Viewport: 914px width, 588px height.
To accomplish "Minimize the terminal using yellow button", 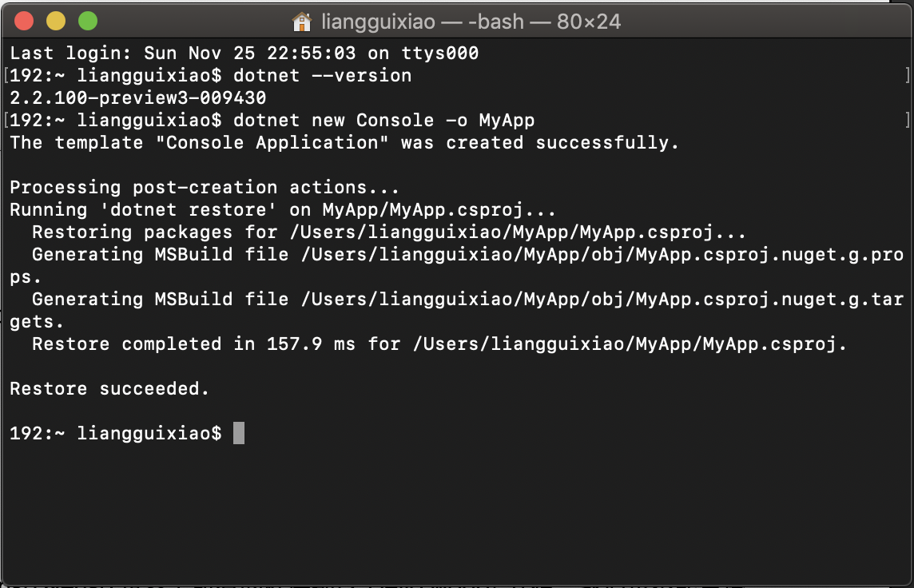I will click(x=56, y=21).
